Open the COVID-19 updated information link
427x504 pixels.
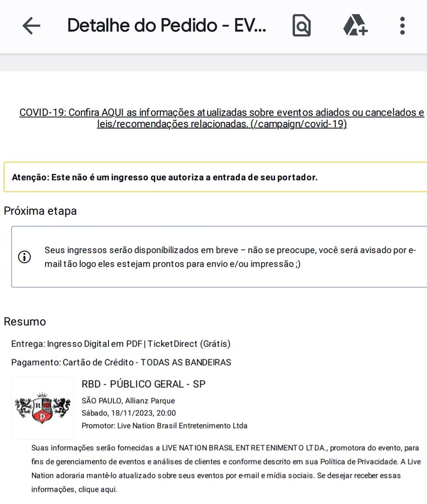point(222,118)
